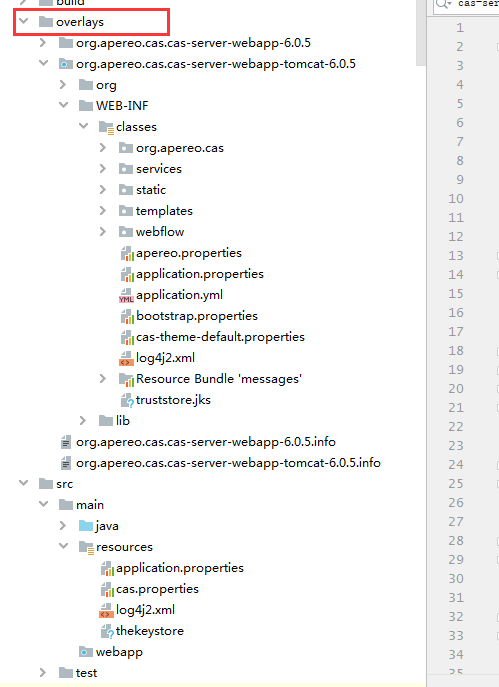Expand the org.apereo.cas package
Screen dimensions: 499x687
pyautogui.click(x=103, y=148)
